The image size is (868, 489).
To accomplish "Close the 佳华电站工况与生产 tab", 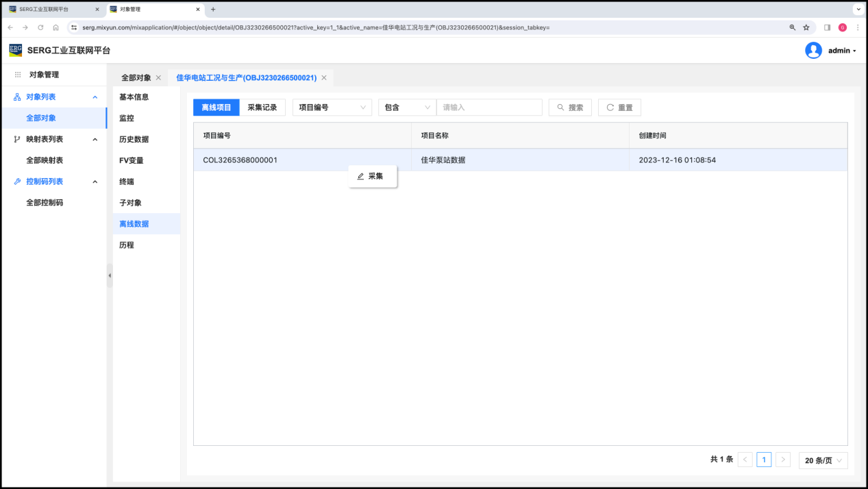I will (324, 78).
